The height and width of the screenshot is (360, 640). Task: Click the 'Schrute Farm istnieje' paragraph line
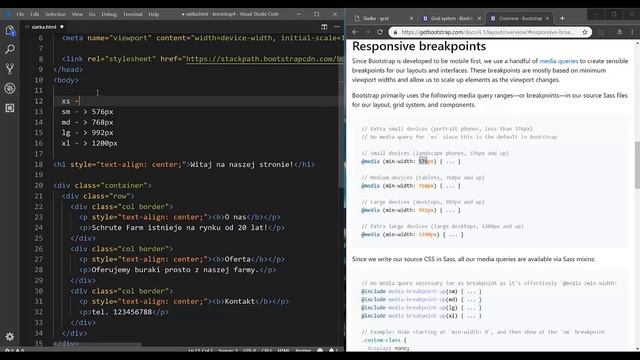click(x=182, y=228)
